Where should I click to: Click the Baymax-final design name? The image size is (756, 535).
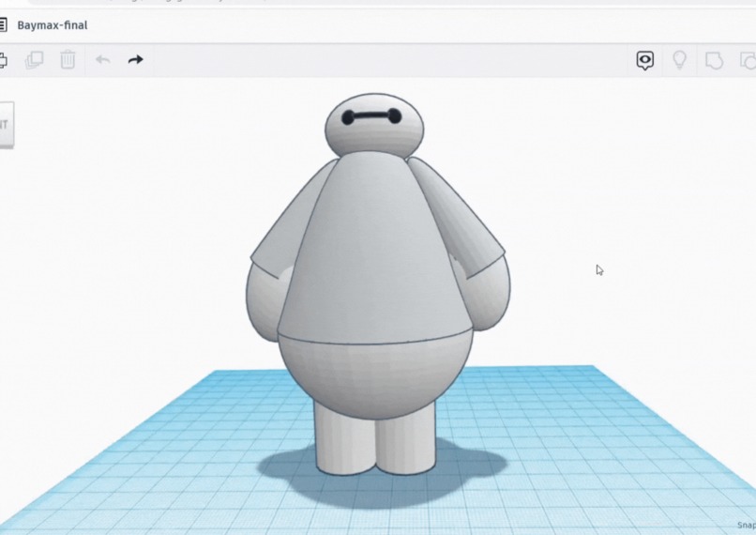53,25
